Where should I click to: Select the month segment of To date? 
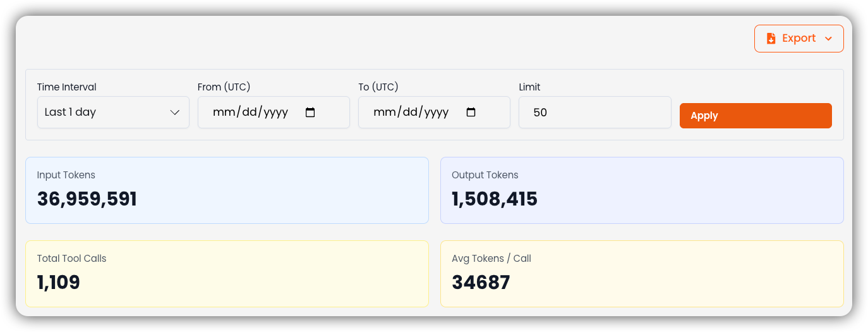[383, 113]
